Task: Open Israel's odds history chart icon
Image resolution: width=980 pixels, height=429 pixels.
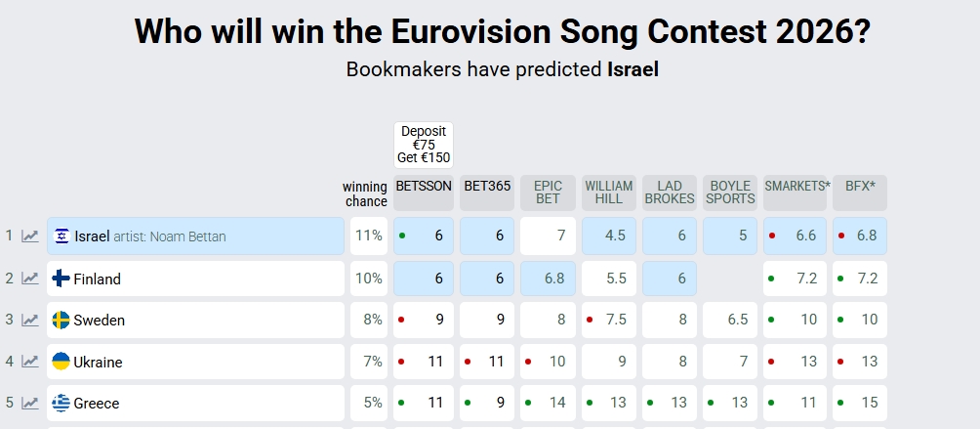Action: tap(30, 236)
